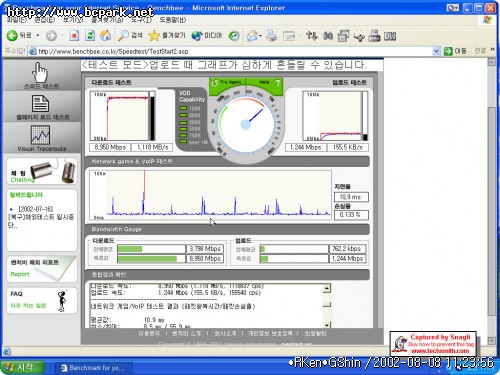
Task: Click the 개인정보 보호정책 footer link
Action: point(270,333)
